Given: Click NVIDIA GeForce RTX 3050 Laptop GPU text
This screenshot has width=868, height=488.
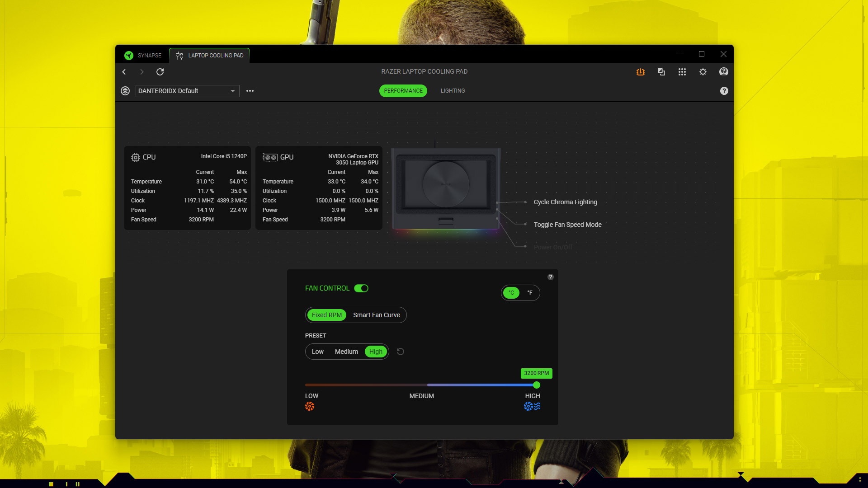Looking at the screenshot, I should pyautogui.click(x=353, y=160).
